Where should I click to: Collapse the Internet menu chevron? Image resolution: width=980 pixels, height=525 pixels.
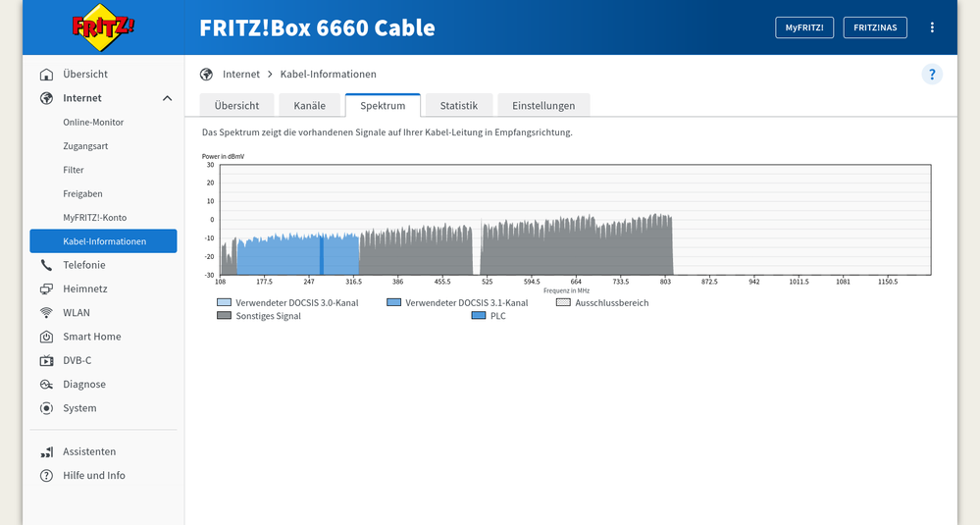167,98
